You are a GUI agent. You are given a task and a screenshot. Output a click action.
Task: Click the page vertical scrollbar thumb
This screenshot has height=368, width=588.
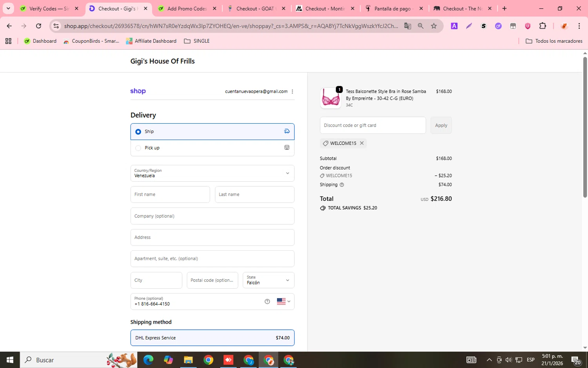click(x=585, y=127)
